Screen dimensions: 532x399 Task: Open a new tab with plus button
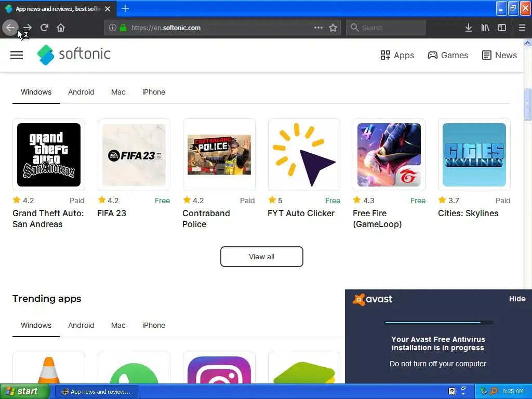pos(125,8)
